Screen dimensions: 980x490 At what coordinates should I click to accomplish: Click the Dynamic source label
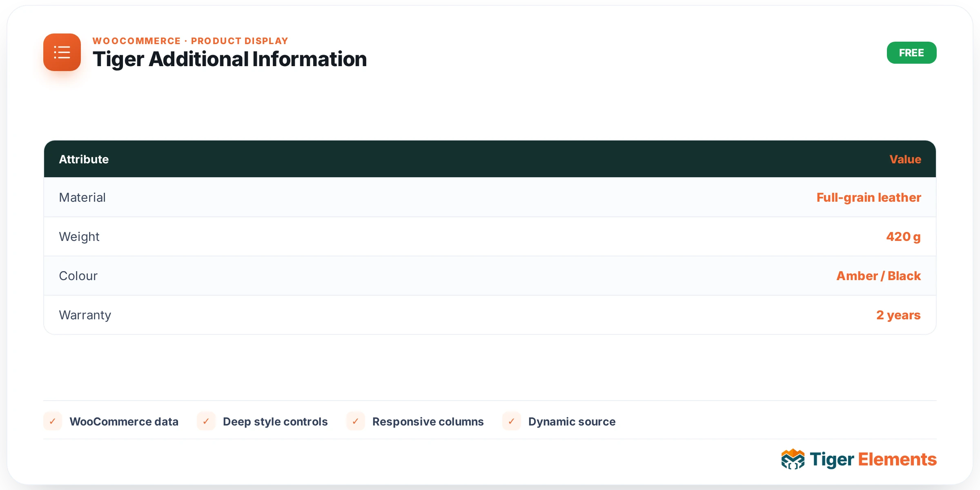tap(572, 421)
